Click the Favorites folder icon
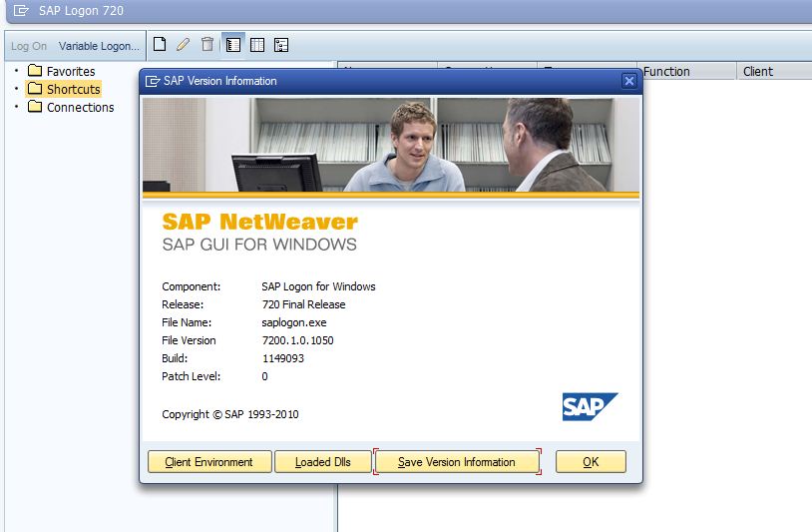The image size is (812, 532). tap(35, 71)
